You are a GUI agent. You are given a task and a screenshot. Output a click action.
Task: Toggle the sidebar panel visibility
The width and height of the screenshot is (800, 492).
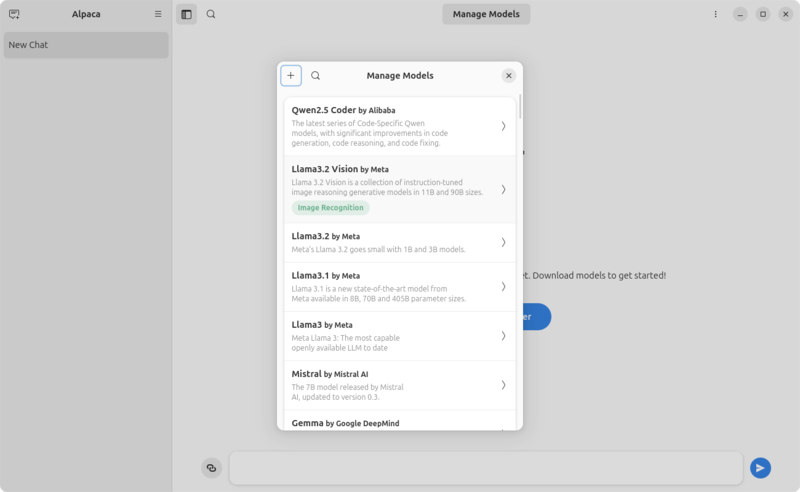pyautogui.click(x=187, y=15)
